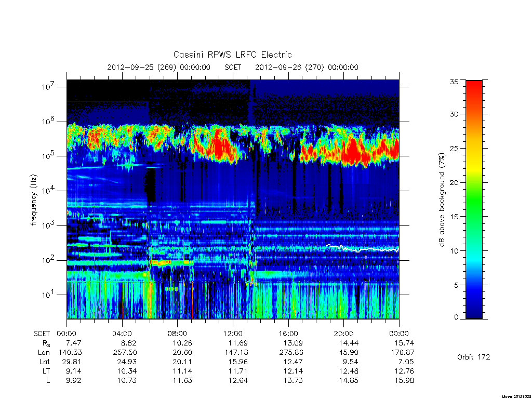Click the start time '2012-09-25 (269) 00:00:00'
Screen dimensions: 532x399
pyautogui.click(x=159, y=67)
